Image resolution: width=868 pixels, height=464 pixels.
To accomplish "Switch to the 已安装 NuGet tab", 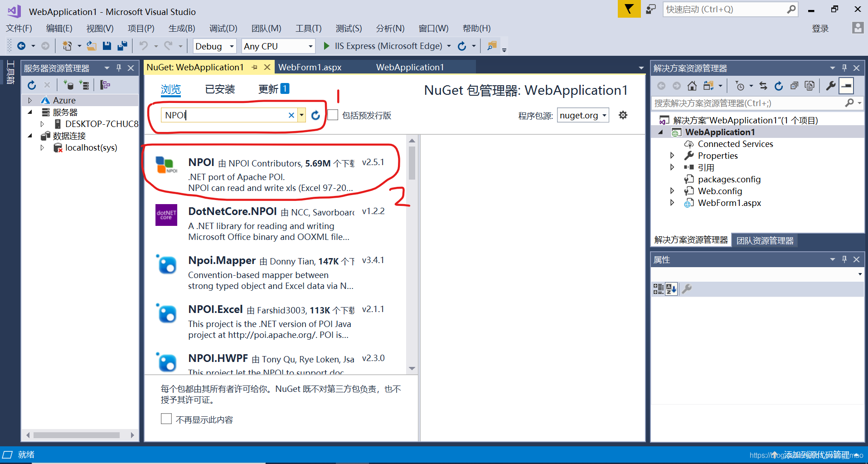I will pyautogui.click(x=220, y=89).
